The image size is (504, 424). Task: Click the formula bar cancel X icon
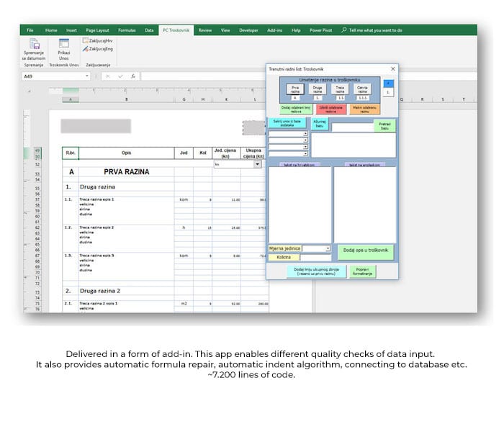pyautogui.click(x=108, y=76)
